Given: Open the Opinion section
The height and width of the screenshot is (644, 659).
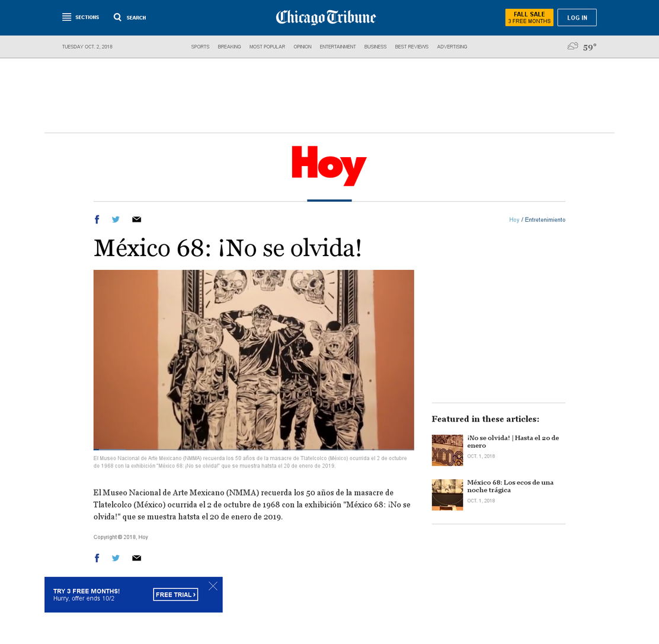Looking at the screenshot, I should coord(302,47).
